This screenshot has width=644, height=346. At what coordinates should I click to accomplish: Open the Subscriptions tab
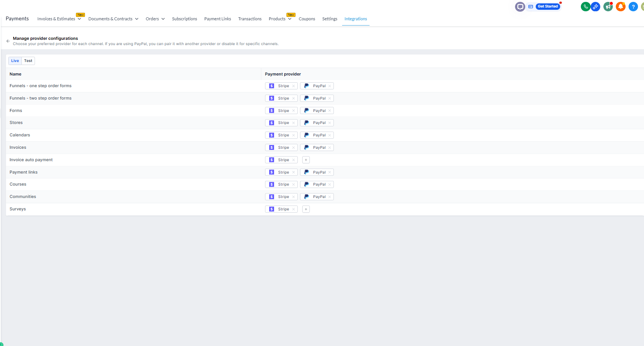click(x=185, y=19)
